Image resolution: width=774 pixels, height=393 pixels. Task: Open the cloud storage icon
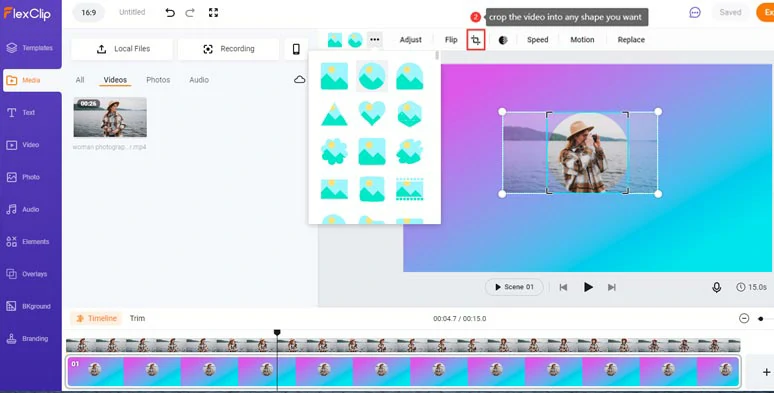tap(299, 79)
